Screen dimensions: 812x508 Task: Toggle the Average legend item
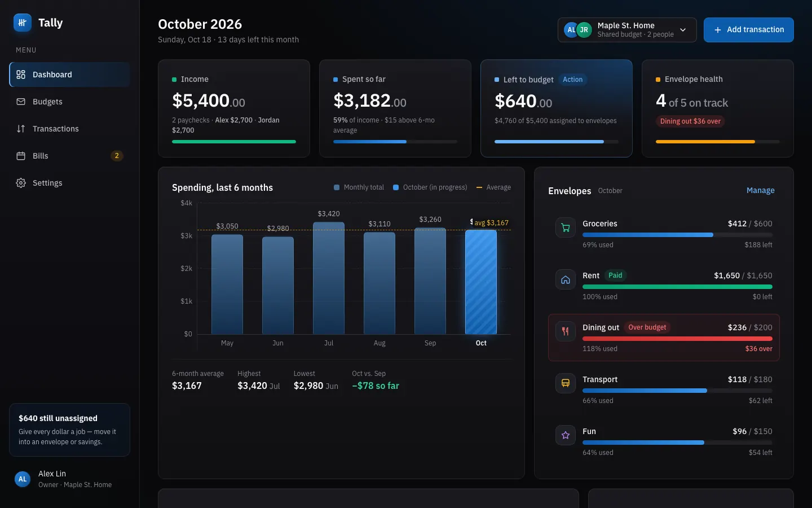coord(494,187)
